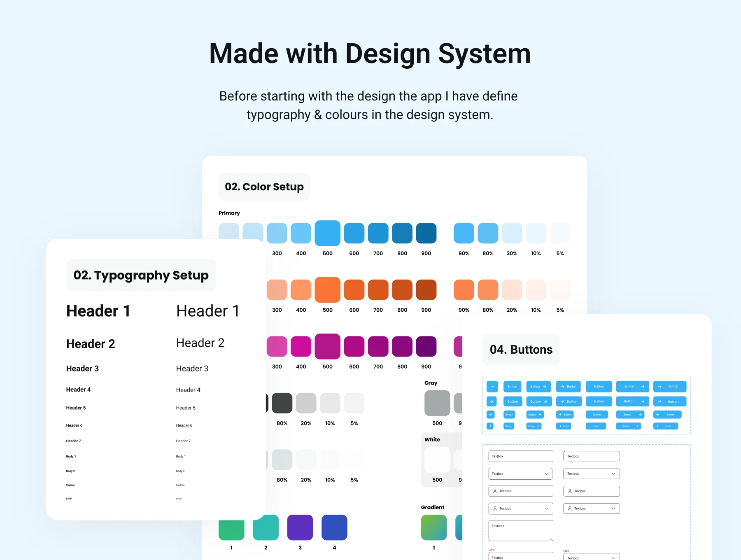Image resolution: width=741 pixels, height=560 pixels.
Task: Click 'Made with Design System' title
Action: point(370,54)
